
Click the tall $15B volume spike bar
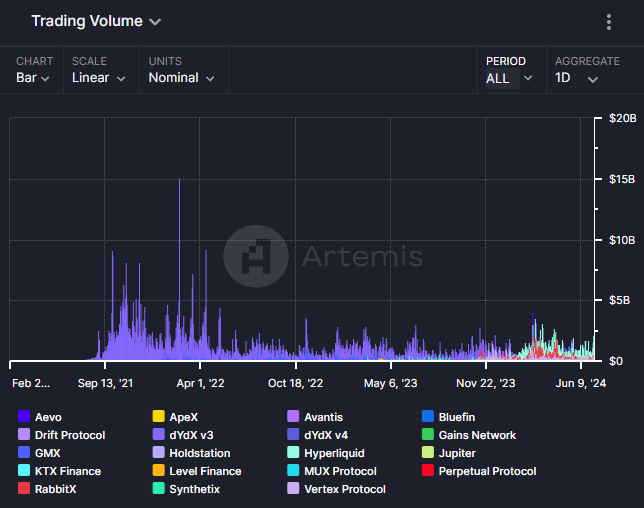pos(179,270)
